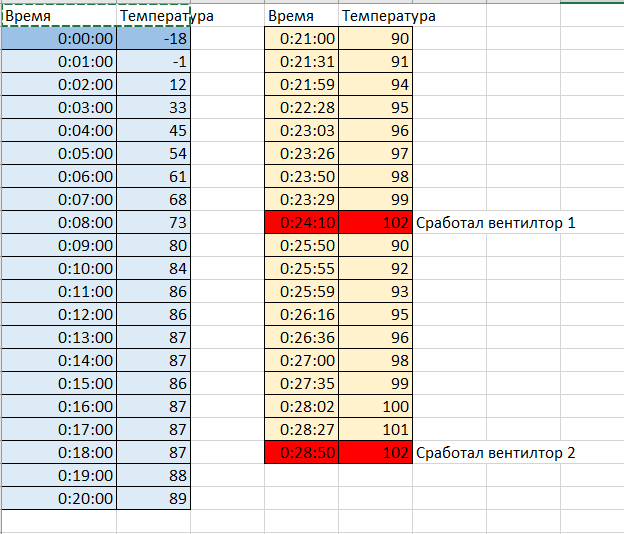Select the right Температура header cell
The height and width of the screenshot is (534, 624).
[376, 16]
